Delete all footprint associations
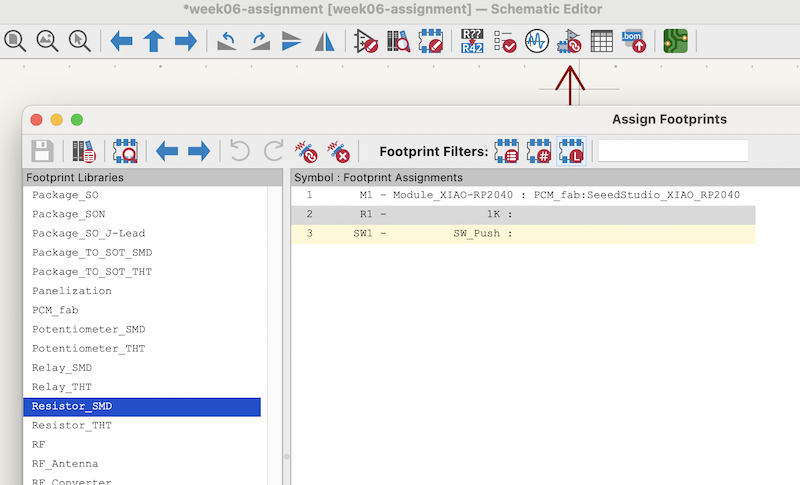800x485 pixels. click(338, 151)
